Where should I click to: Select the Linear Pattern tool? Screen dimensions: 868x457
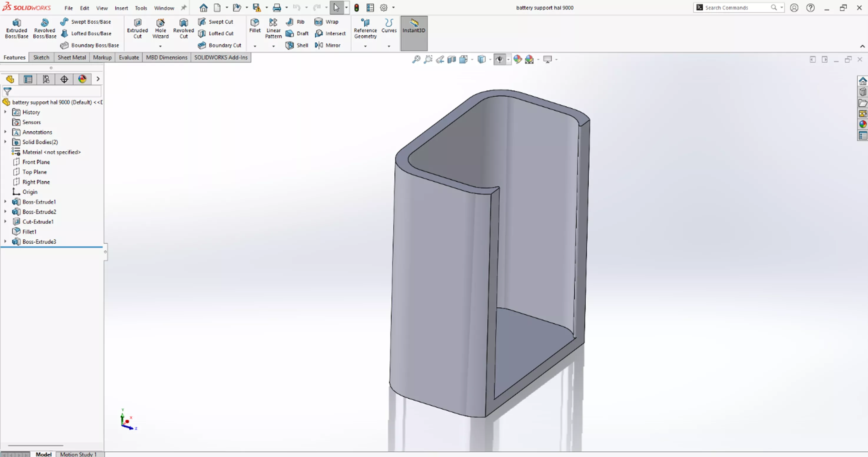(x=273, y=28)
